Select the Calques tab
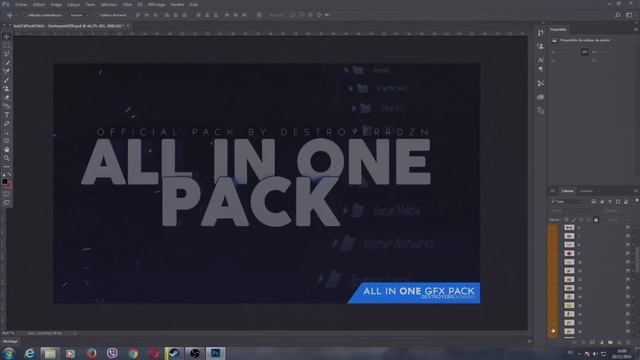This screenshot has height=360, width=640. coord(567,191)
